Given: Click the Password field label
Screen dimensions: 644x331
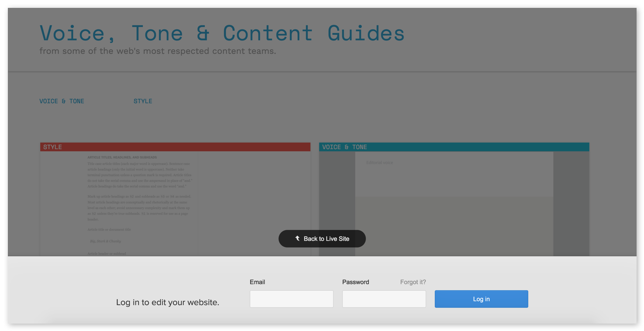Looking at the screenshot, I should pyautogui.click(x=355, y=282).
